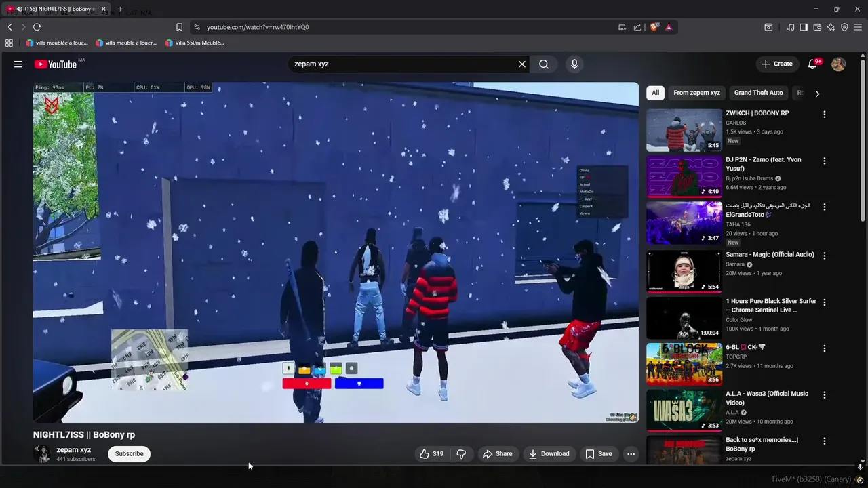Select the From zepam xyz chip

696,93
